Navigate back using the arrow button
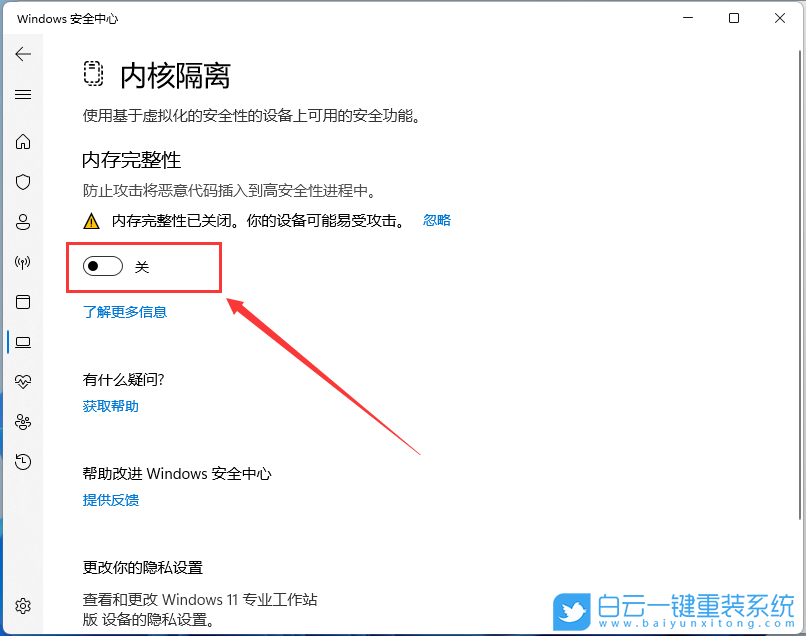Screen dimensions: 806x636 tap(23, 54)
